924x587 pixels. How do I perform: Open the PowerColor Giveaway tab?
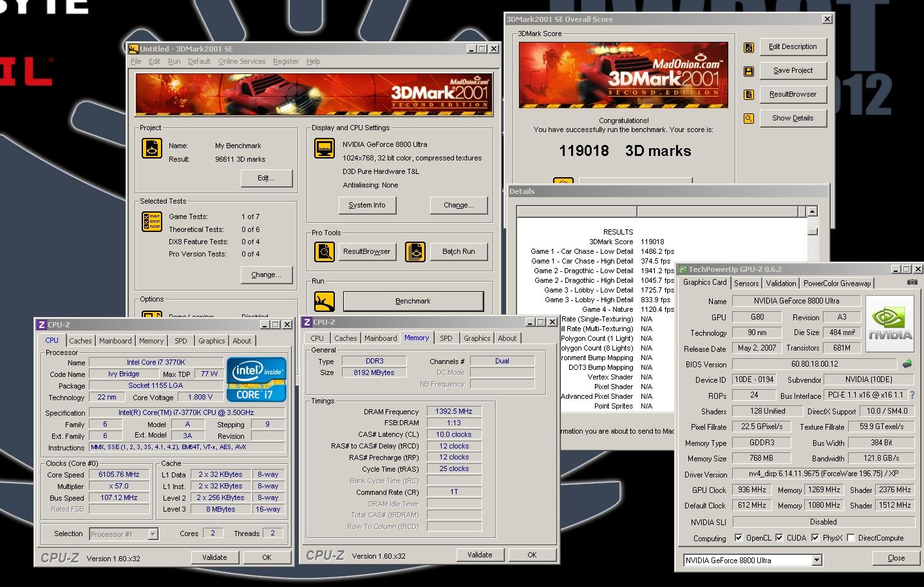click(x=836, y=283)
